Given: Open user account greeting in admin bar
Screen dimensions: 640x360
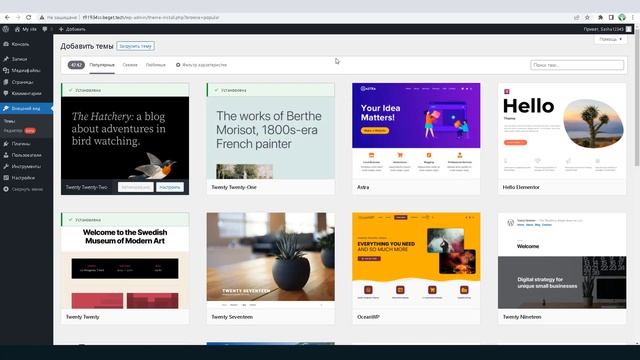Looking at the screenshot, I should coord(608,29).
